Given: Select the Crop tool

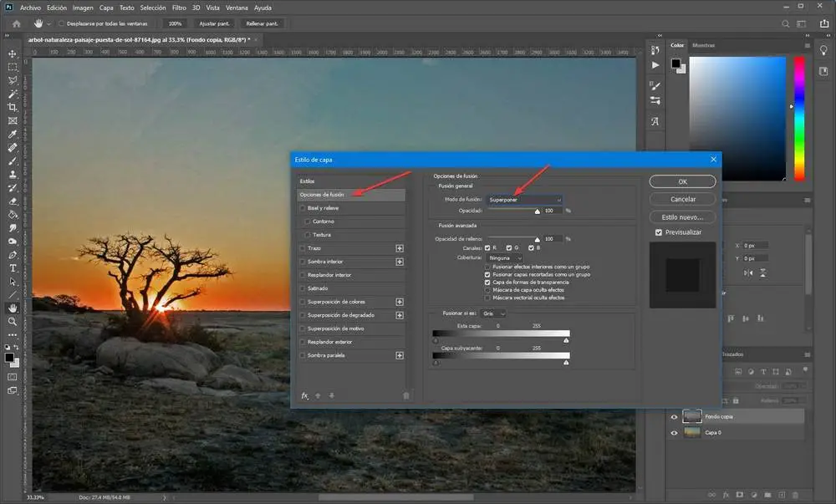Looking at the screenshot, I should pyautogui.click(x=13, y=108).
